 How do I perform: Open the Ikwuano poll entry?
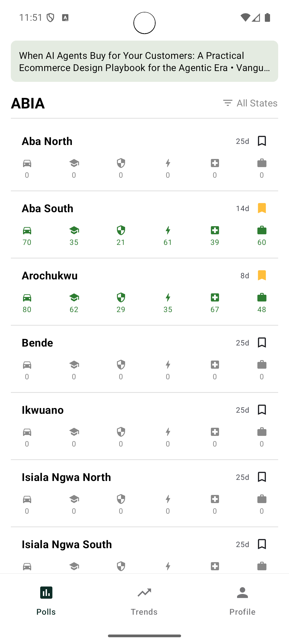click(43, 410)
